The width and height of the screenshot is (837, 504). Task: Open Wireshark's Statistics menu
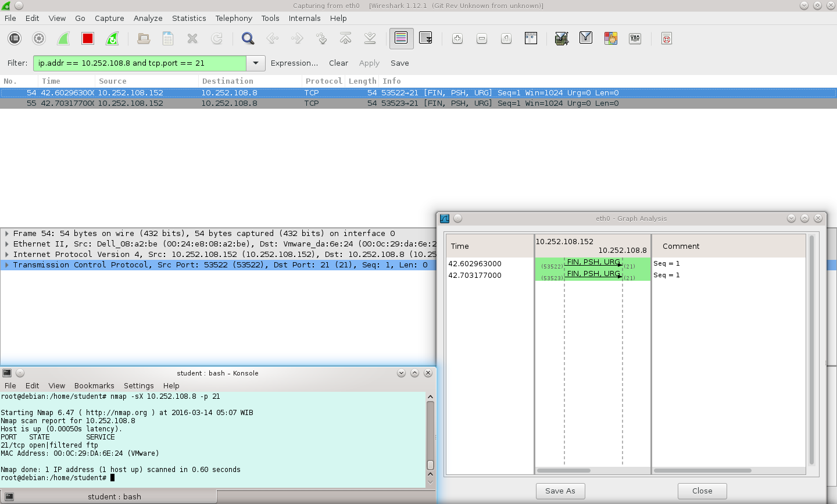tap(189, 18)
